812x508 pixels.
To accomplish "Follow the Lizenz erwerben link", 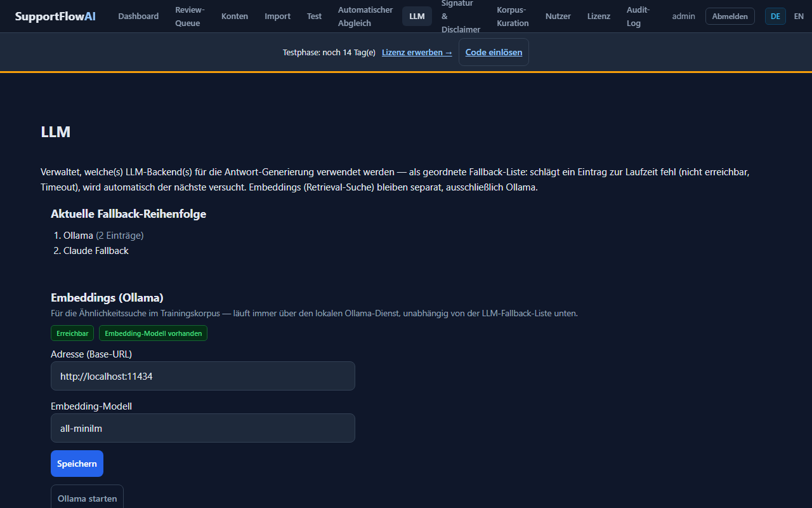I will [x=417, y=52].
